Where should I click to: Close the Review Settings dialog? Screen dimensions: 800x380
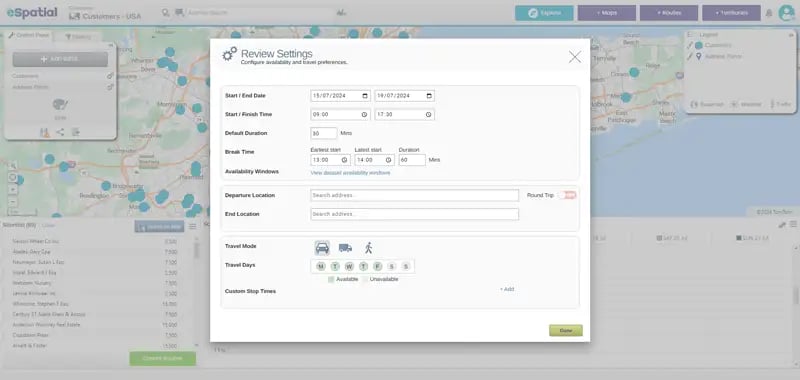coord(574,57)
